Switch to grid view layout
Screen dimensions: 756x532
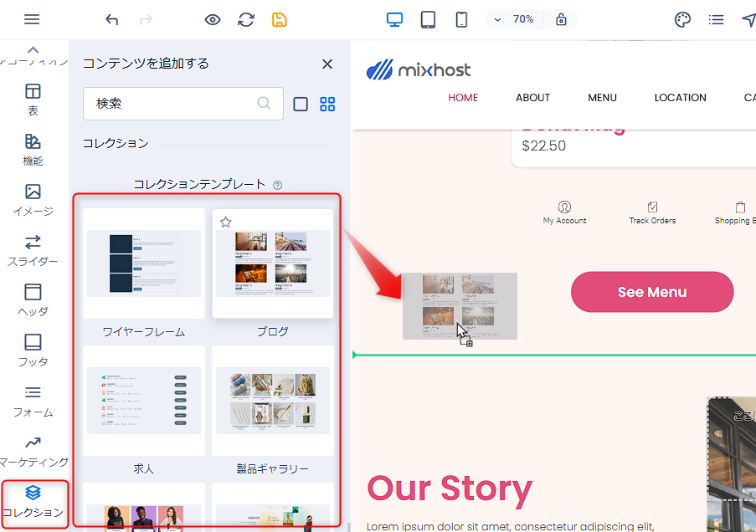327,104
